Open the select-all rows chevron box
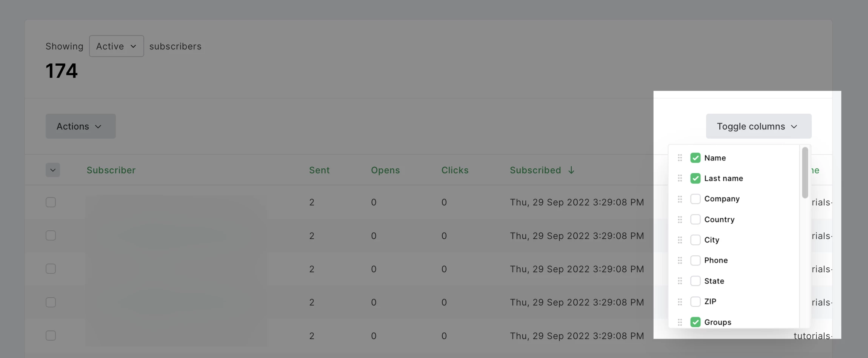868x358 pixels. point(53,170)
